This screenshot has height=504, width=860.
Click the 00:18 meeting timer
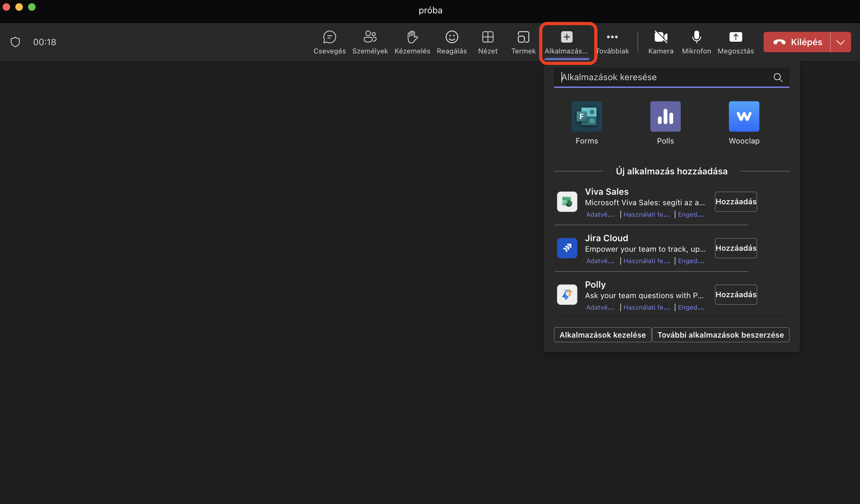click(44, 42)
